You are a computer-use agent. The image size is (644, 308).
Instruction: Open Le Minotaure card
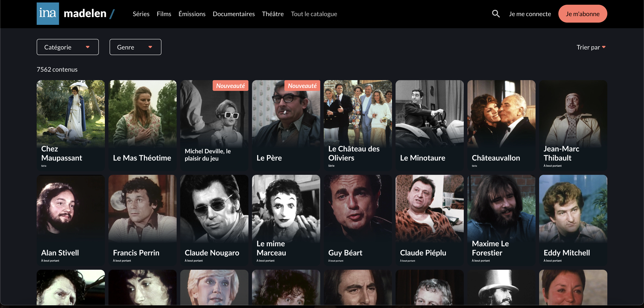tap(430, 126)
